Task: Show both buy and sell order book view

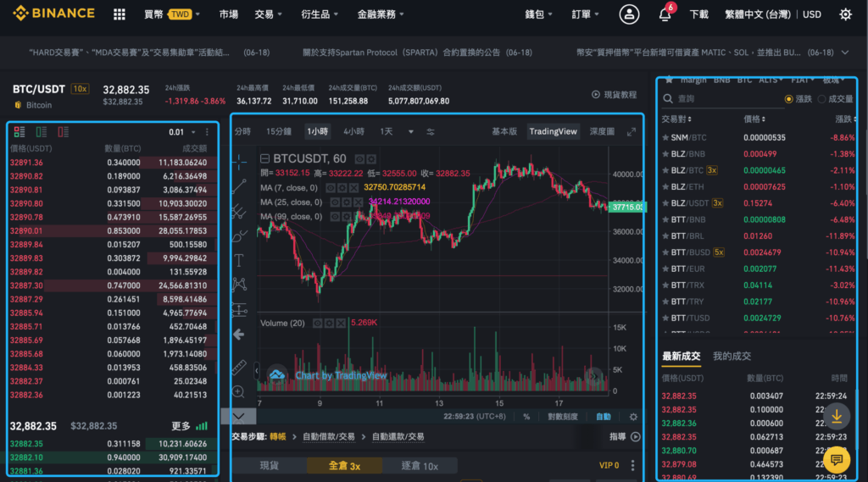Action: (x=19, y=131)
